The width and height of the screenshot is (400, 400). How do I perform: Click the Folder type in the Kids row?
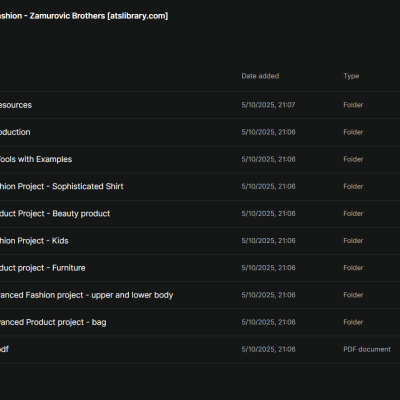point(353,241)
